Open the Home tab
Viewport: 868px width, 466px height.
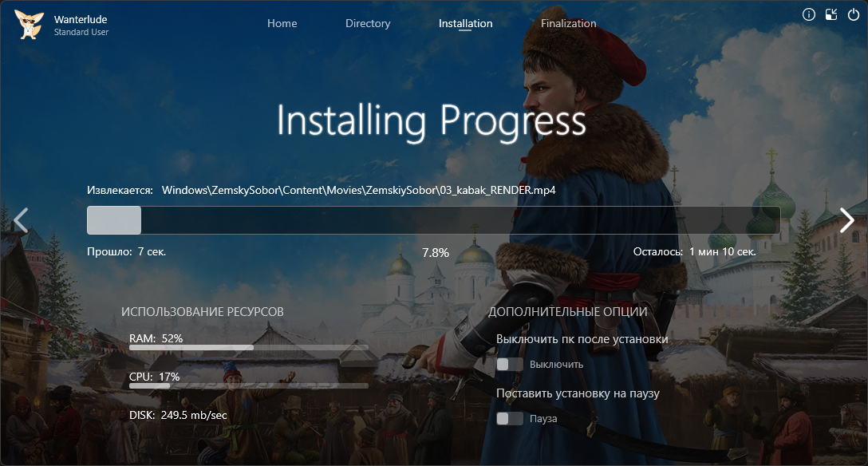pos(282,23)
